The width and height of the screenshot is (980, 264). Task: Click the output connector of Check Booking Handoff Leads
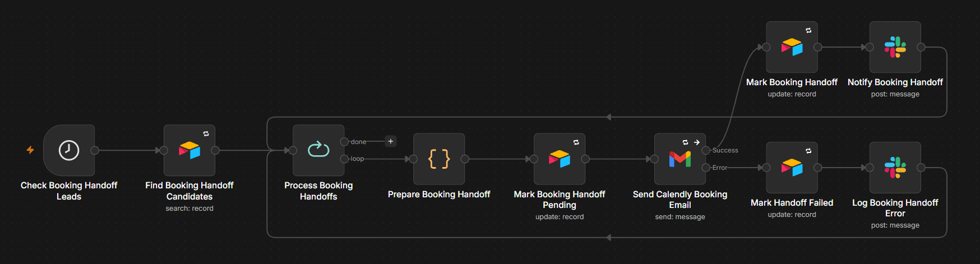[x=95, y=150]
